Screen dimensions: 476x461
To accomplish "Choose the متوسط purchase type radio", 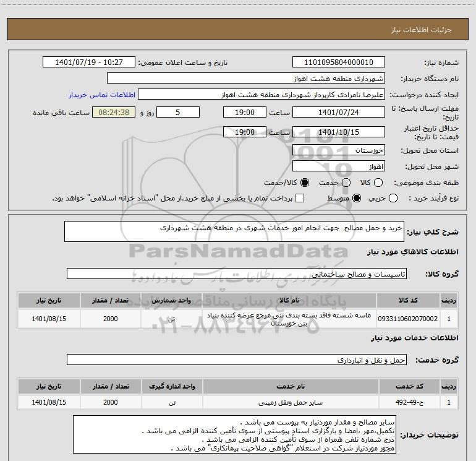I will coord(357,198).
